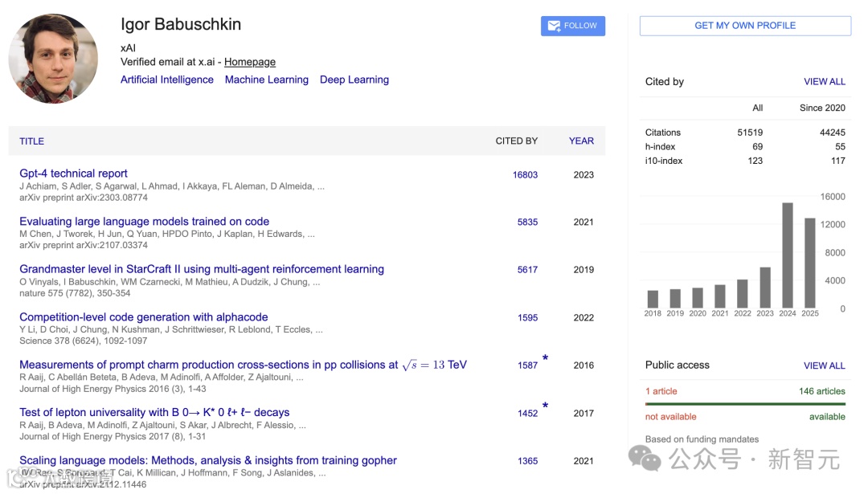Click the 2019 bar in citations chart

675,299
